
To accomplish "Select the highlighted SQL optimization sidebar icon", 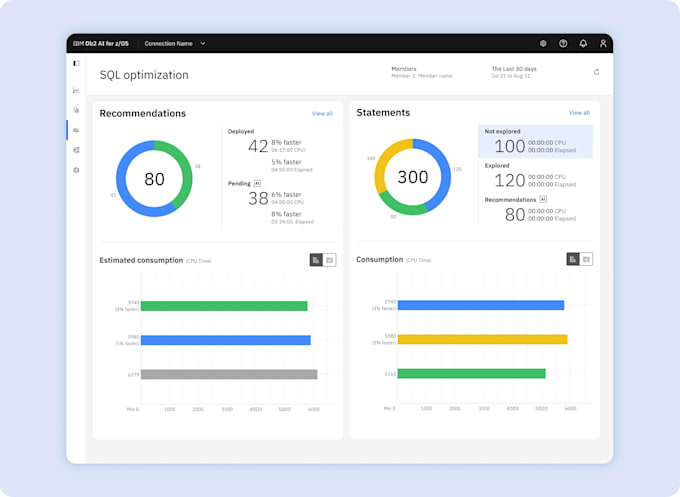I will [x=76, y=130].
